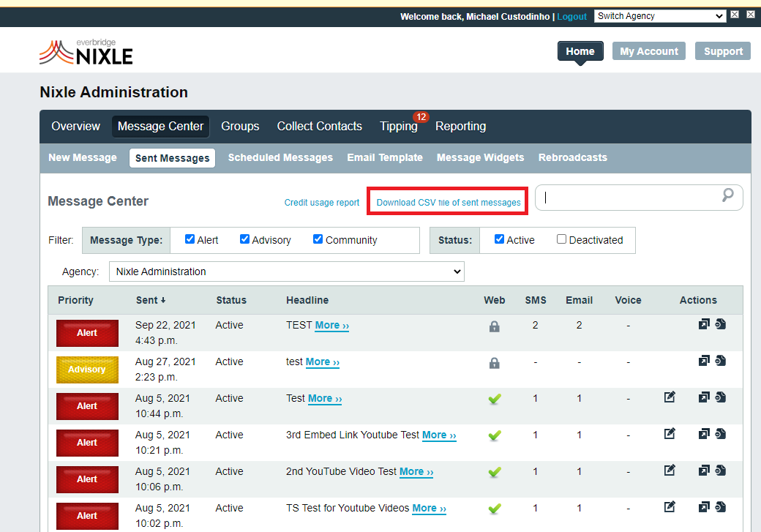Click the Web lock icon in the Aug 27 row

494,363
